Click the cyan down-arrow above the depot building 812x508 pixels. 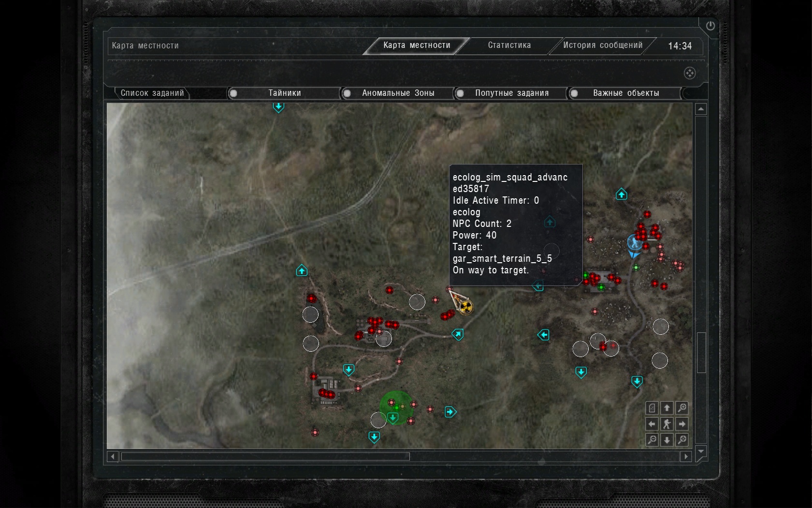click(x=348, y=370)
